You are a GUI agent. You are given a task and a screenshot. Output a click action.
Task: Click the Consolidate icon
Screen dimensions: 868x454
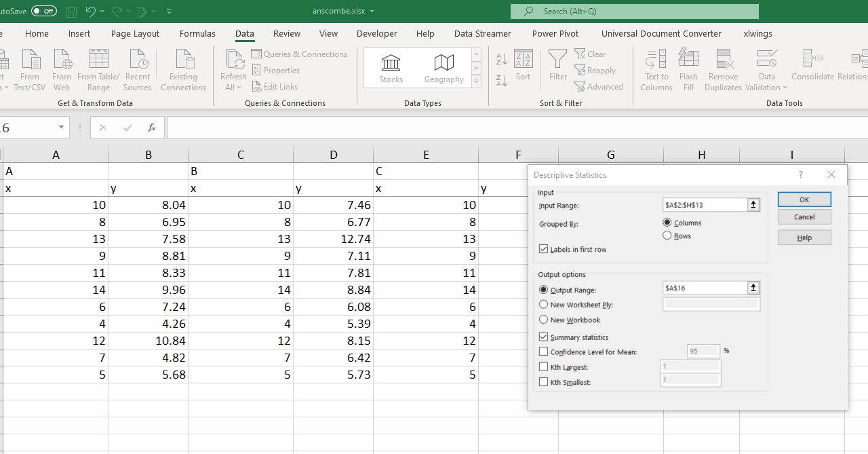(x=812, y=60)
